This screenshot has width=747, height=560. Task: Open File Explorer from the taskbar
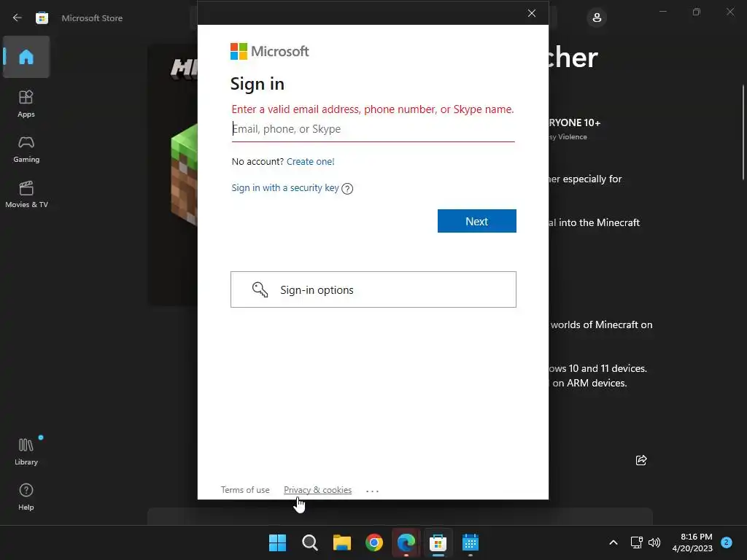[342, 542]
